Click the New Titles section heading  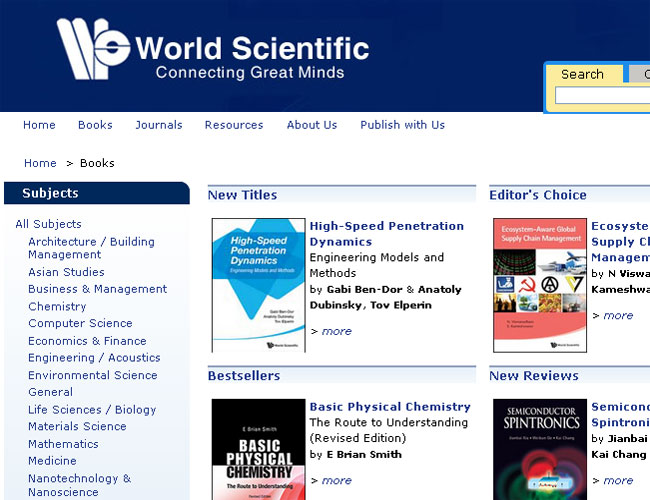point(243,195)
